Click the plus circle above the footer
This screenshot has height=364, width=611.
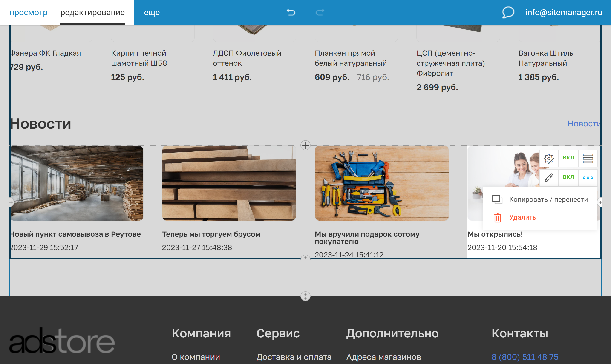tap(305, 296)
